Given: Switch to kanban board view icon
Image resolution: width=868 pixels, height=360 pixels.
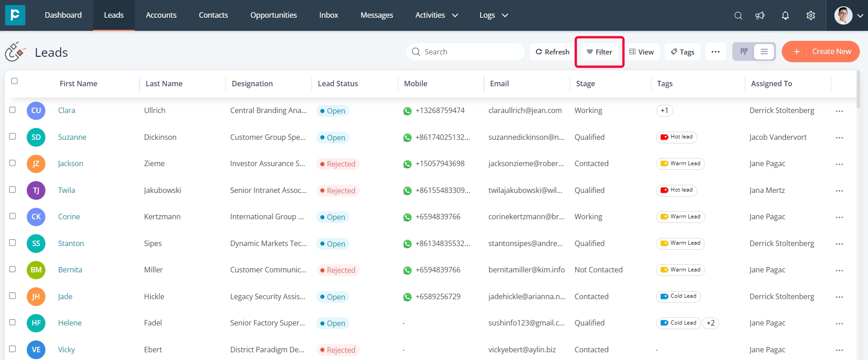Looking at the screenshot, I should (744, 52).
